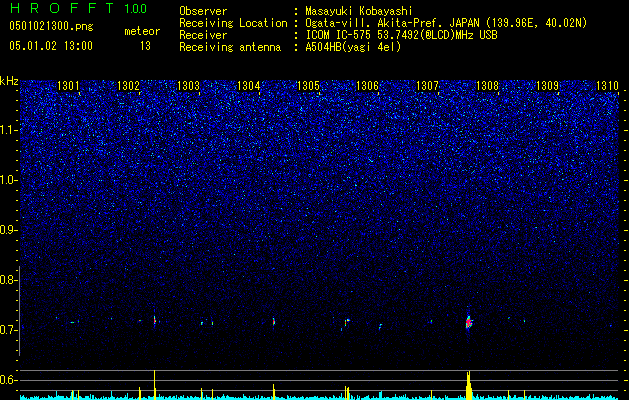Click observer name Masayuki Kobayashi

pyautogui.click(x=359, y=11)
